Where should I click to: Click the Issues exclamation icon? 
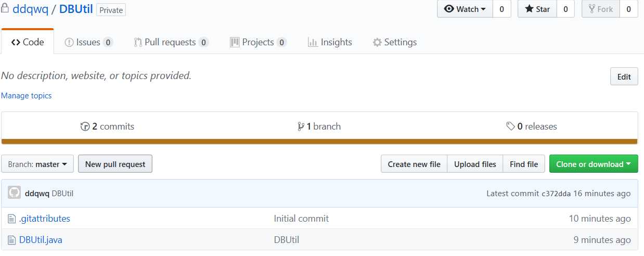69,43
